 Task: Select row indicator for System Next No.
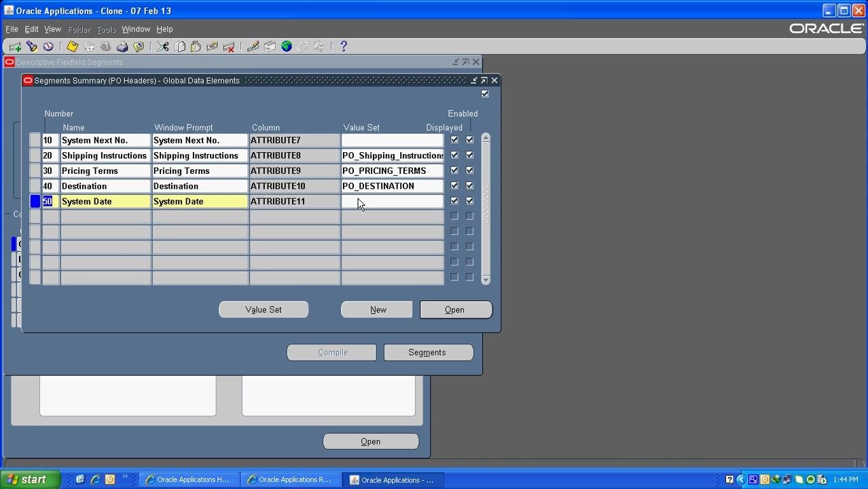pos(35,141)
